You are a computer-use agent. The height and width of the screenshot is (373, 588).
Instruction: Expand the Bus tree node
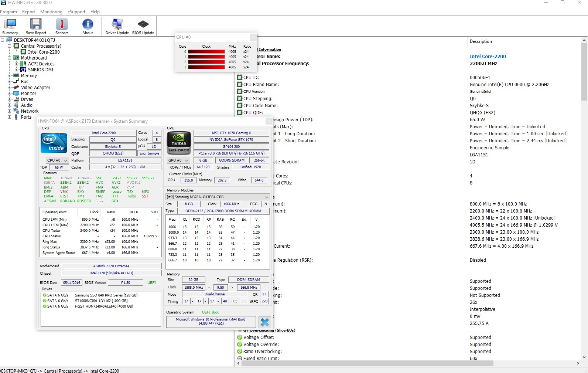pos(10,81)
